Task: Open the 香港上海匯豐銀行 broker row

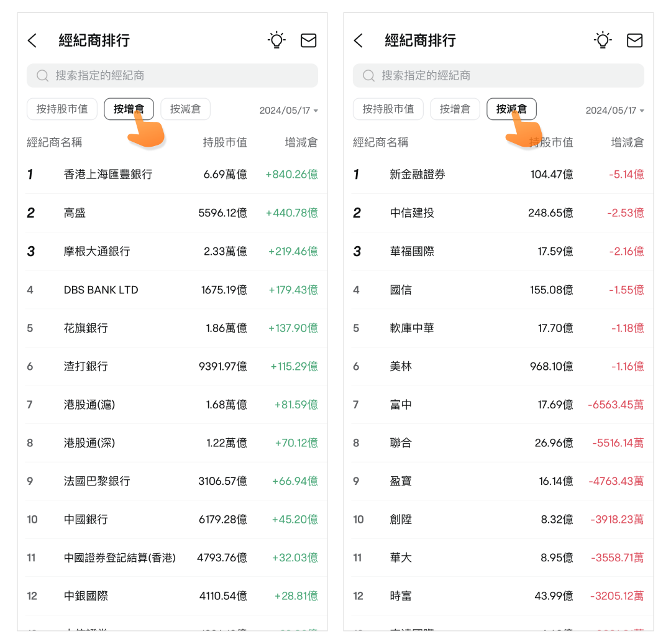Action: click(x=172, y=175)
